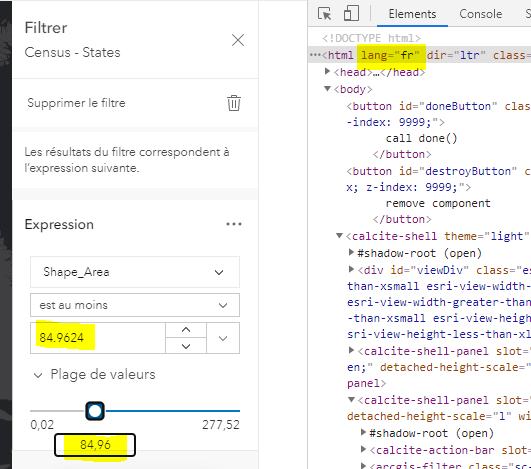The width and height of the screenshot is (531, 469).
Task: Click the 277,52 maximum slider label
Action: coord(221,425)
